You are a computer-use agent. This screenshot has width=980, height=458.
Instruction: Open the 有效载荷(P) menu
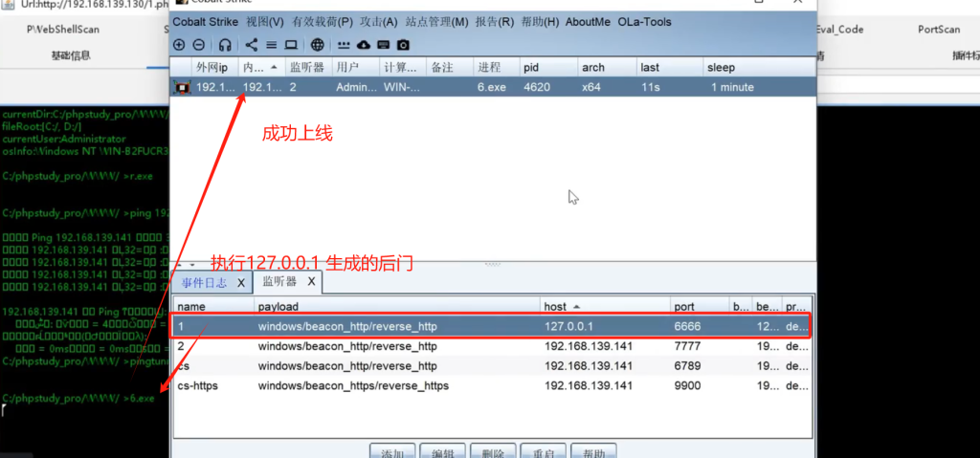322,22
